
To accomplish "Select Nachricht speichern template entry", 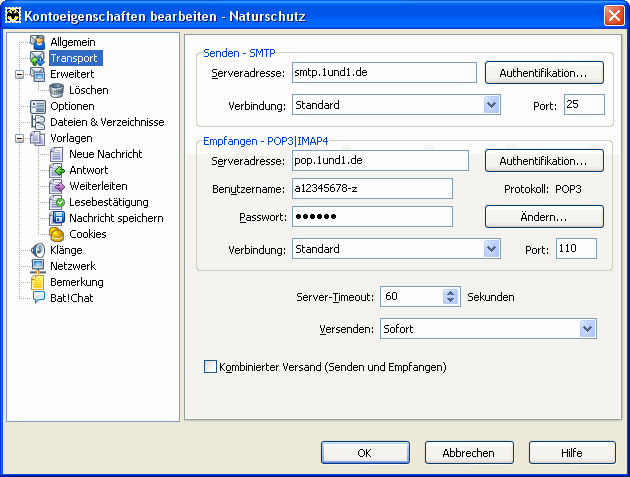I will coord(116,218).
